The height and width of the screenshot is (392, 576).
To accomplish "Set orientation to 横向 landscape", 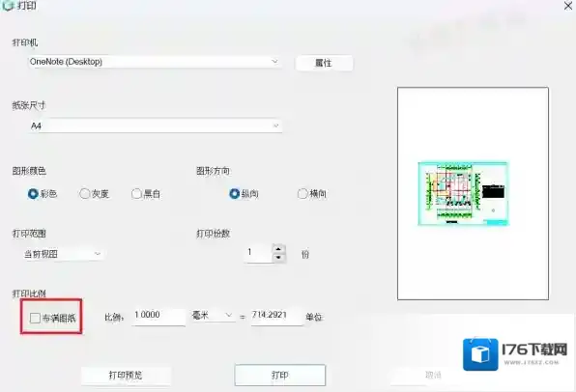I will coord(302,193).
